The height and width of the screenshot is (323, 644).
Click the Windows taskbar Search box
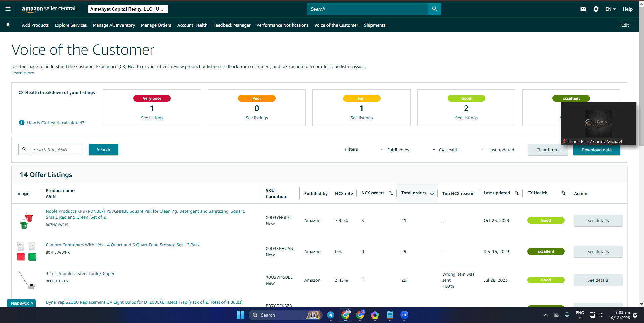pyautogui.click(x=285, y=315)
